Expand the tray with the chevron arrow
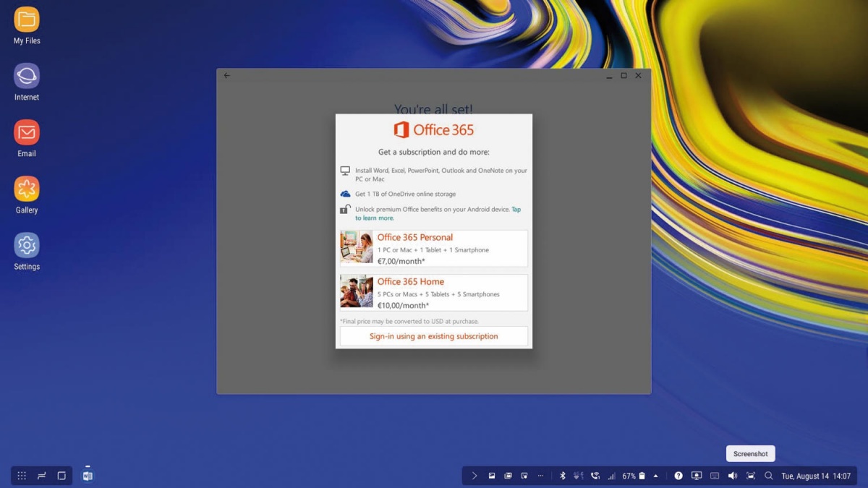Image resolution: width=868 pixels, height=488 pixels. pyautogui.click(x=475, y=476)
